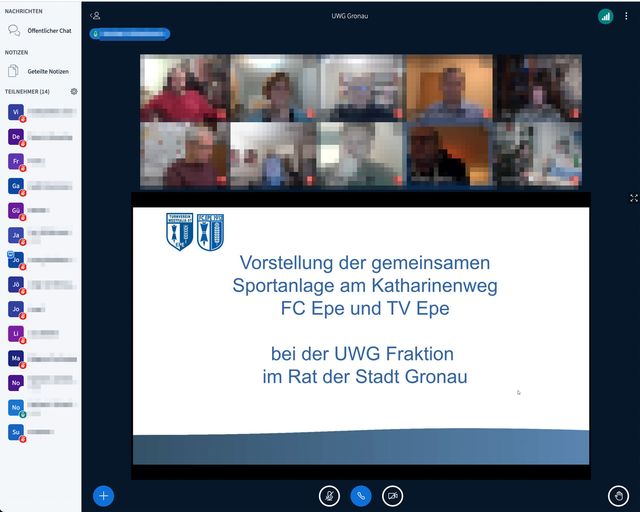Open Geteilte Notizen
This screenshot has width=640, height=512.
(38, 71)
